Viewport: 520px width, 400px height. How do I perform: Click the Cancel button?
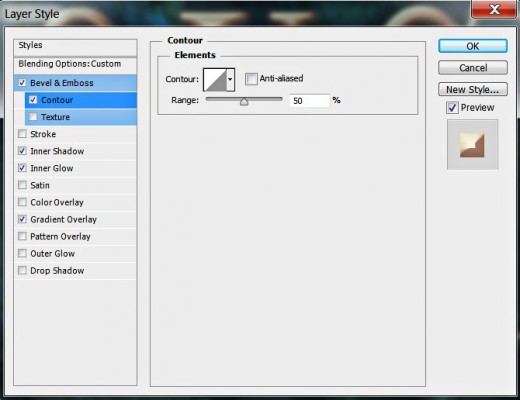[x=473, y=68]
